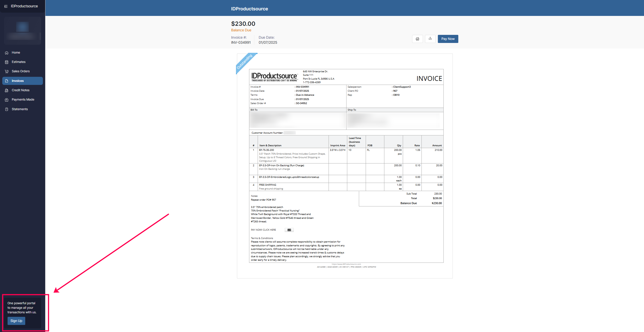Screen dimensions: 644x332
Task: Click the IDProductsource logo on the invoice
Action: pyautogui.click(x=275, y=77)
